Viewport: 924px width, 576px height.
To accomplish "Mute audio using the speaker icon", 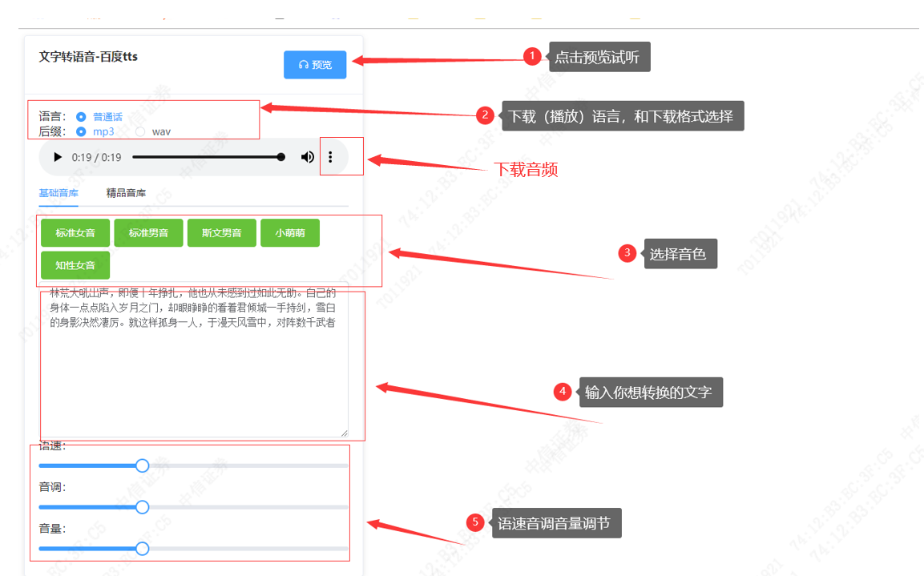I will click(x=307, y=157).
